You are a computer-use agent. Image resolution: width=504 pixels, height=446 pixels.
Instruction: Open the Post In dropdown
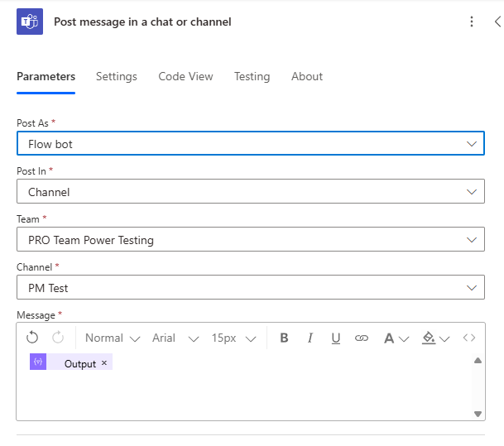pyautogui.click(x=251, y=191)
